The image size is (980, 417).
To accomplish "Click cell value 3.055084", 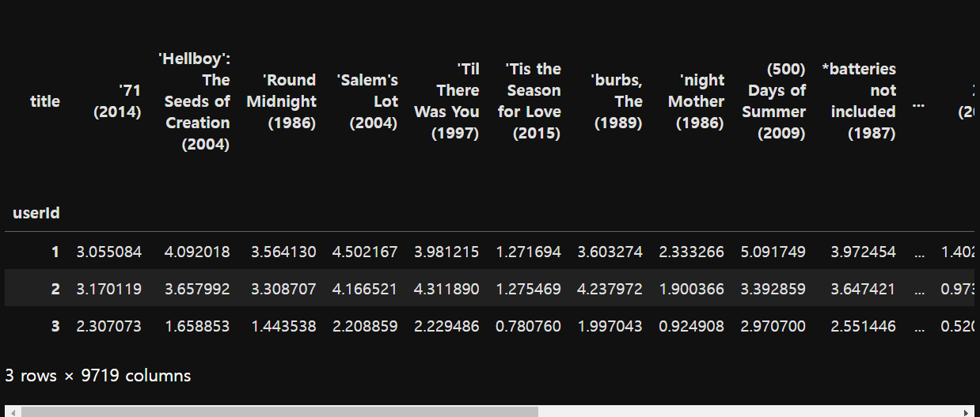I will (109, 252).
